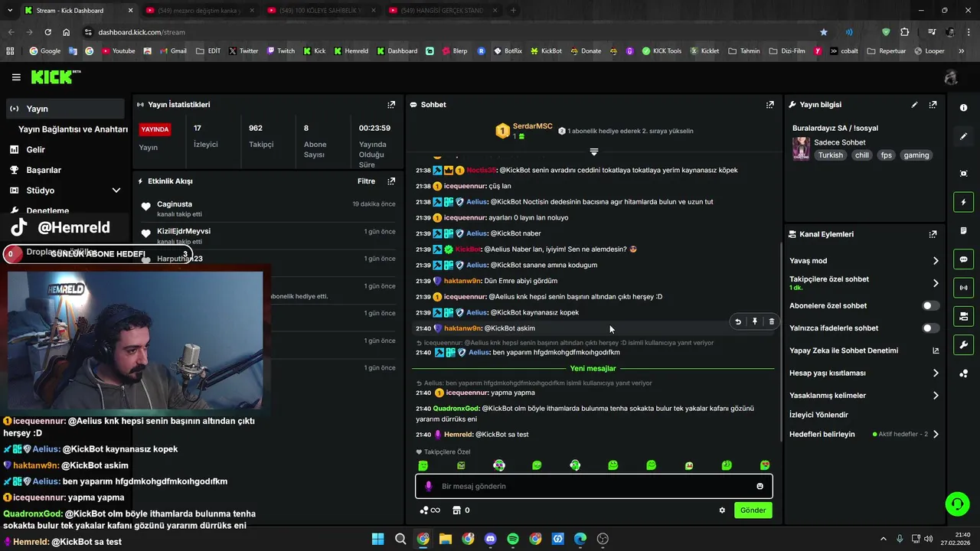The image size is (980, 551).
Task: Click the channel actions icon in the right sidebar
Action: pyautogui.click(x=963, y=316)
